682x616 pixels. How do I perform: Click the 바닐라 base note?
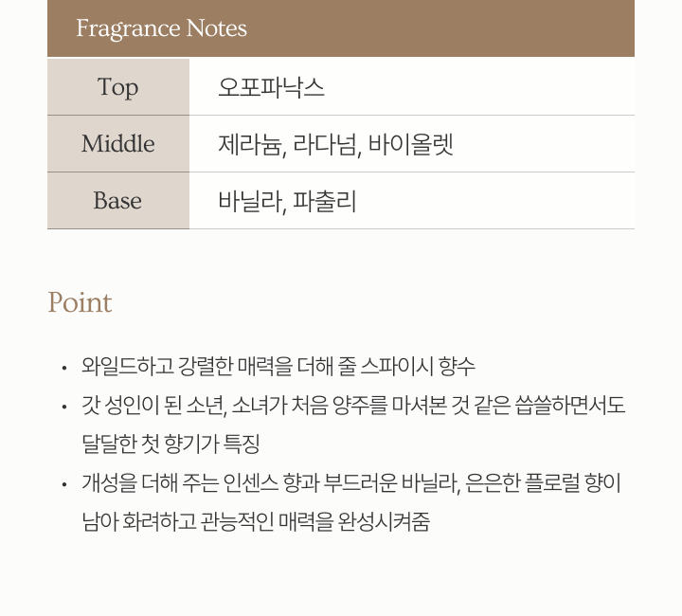click(x=250, y=201)
